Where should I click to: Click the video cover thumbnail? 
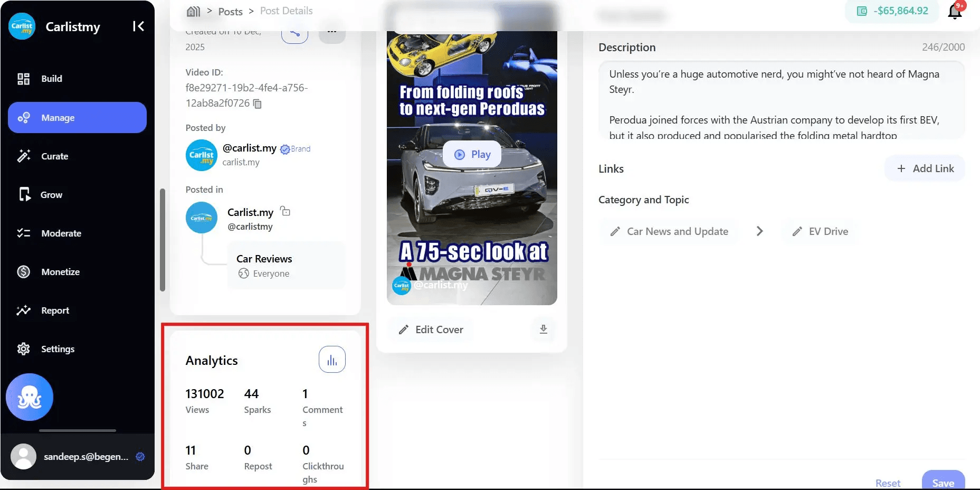[x=472, y=168]
